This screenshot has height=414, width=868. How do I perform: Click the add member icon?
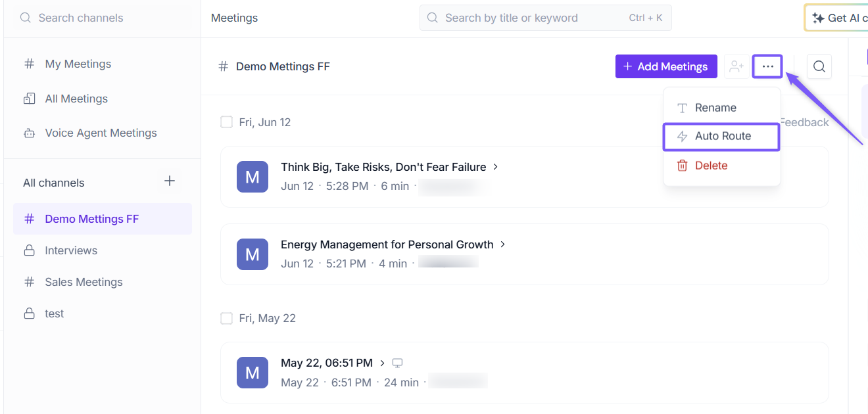(736, 66)
